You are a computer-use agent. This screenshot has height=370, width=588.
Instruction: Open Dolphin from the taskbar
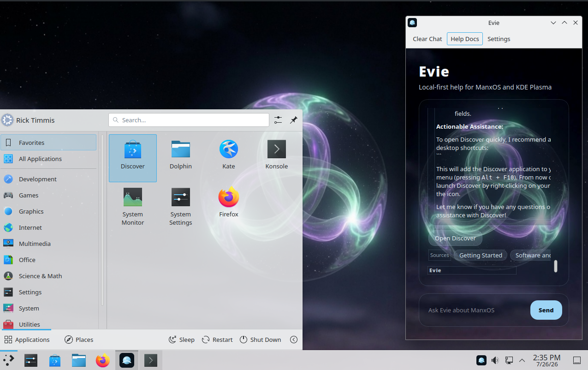[79, 360]
